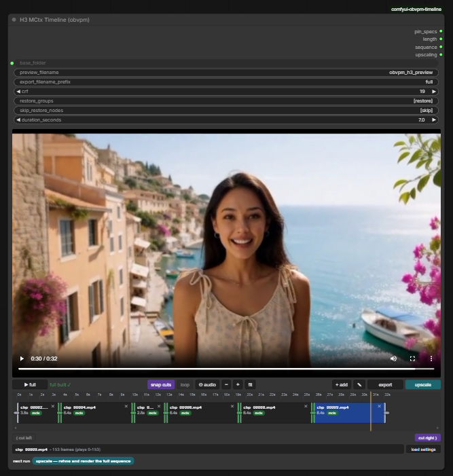The width and height of the screenshot is (453, 476).
Task: Toggle the snap cuts option
Action: (x=161, y=384)
